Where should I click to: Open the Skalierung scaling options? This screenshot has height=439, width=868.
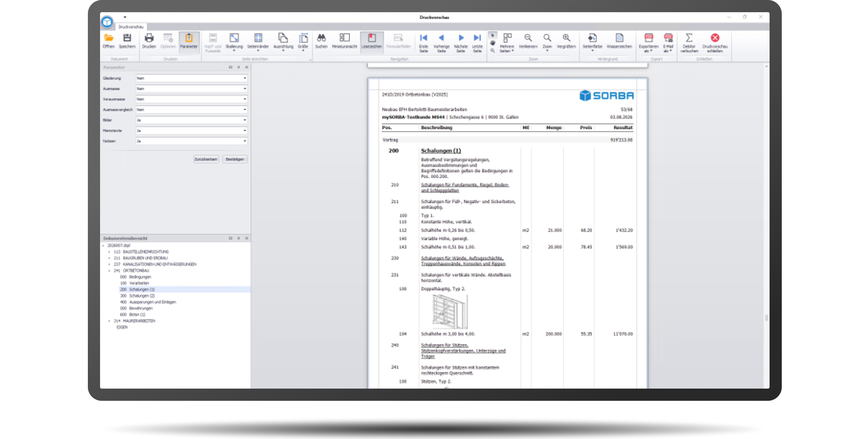[234, 42]
